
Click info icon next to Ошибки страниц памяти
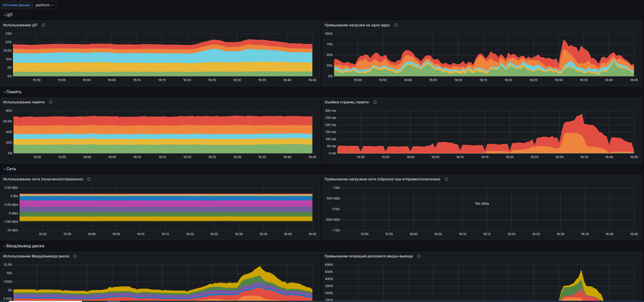pos(375,102)
